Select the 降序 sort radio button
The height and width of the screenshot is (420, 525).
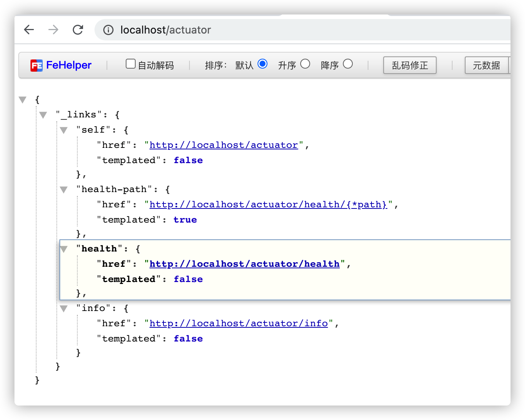click(348, 64)
